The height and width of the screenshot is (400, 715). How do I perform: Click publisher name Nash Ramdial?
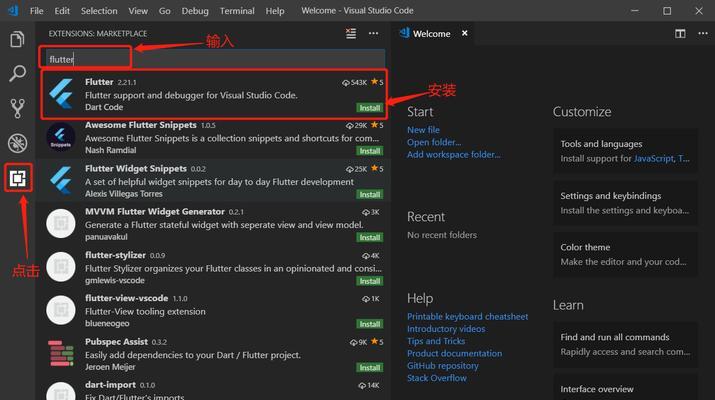click(x=110, y=151)
